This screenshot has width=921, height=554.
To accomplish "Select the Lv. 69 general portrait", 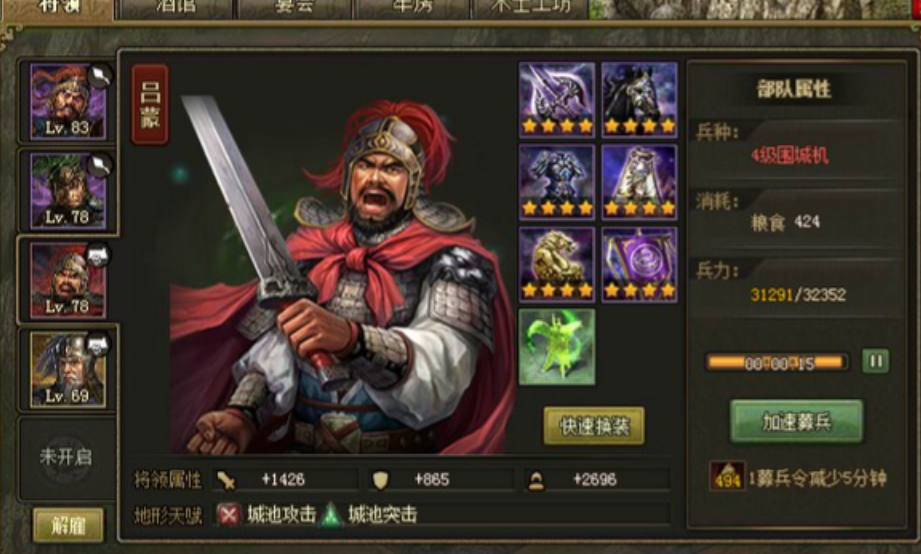I will click(x=68, y=370).
